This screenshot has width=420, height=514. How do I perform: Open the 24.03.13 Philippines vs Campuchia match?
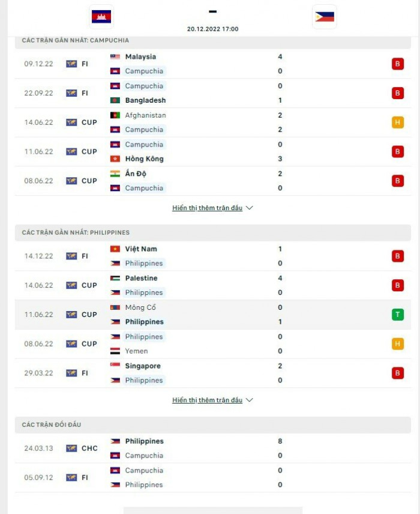[210, 448]
